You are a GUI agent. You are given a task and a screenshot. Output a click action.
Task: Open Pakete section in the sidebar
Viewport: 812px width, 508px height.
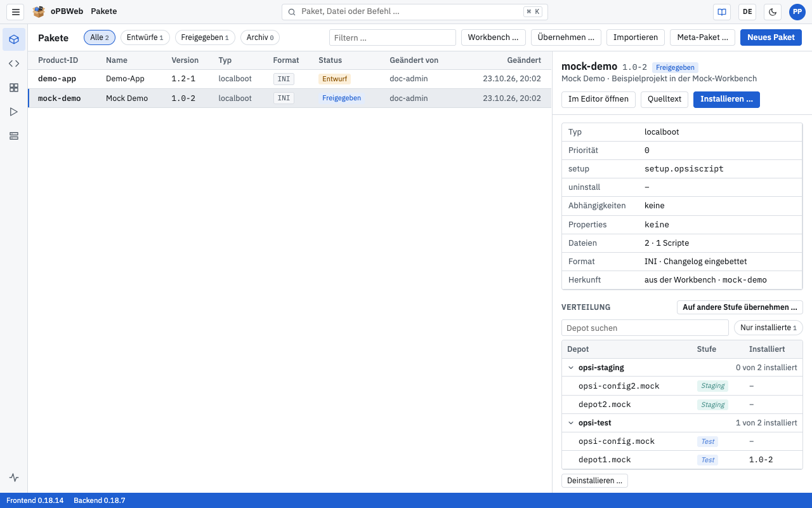point(14,39)
